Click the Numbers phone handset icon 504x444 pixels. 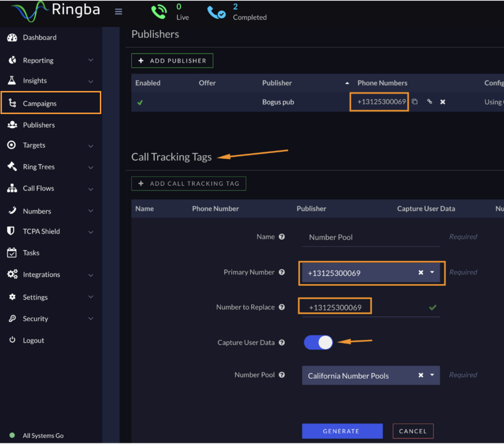(x=12, y=211)
